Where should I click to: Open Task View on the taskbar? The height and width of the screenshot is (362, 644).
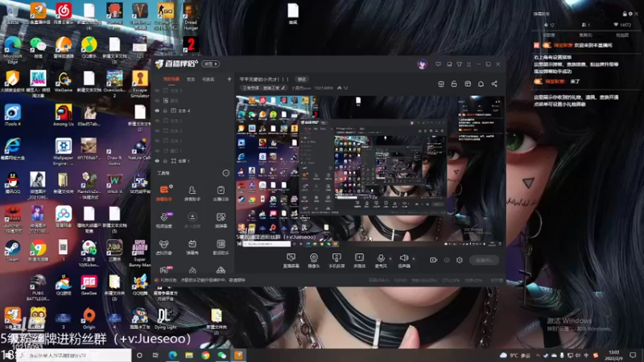[155, 356]
